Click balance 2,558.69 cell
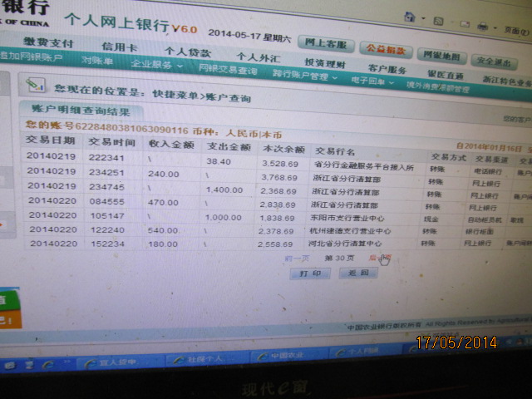 pyautogui.click(x=275, y=244)
